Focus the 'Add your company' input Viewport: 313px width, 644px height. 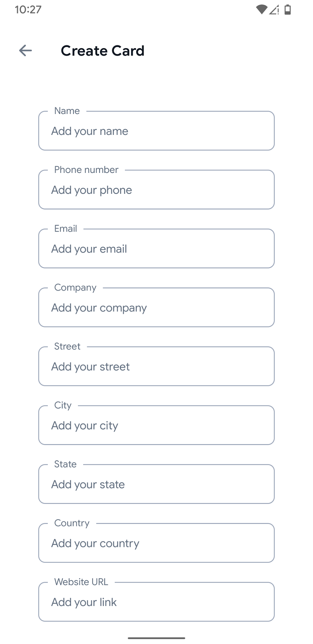[156, 308]
